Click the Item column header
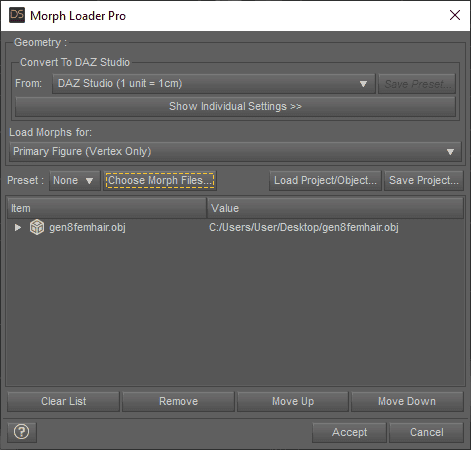The image size is (471, 450). click(107, 208)
